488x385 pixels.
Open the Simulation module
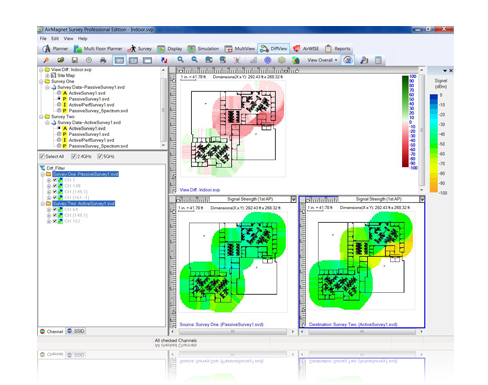tap(203, 49)
